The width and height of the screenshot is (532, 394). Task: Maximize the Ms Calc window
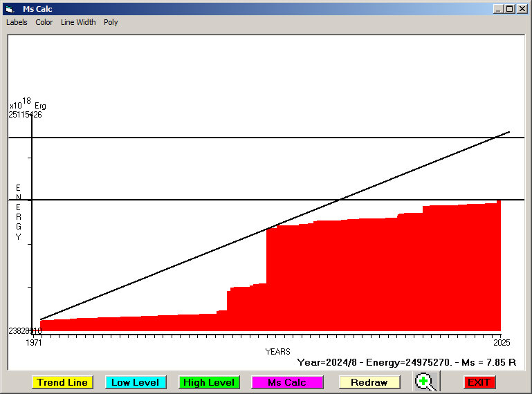pos(510,9)
